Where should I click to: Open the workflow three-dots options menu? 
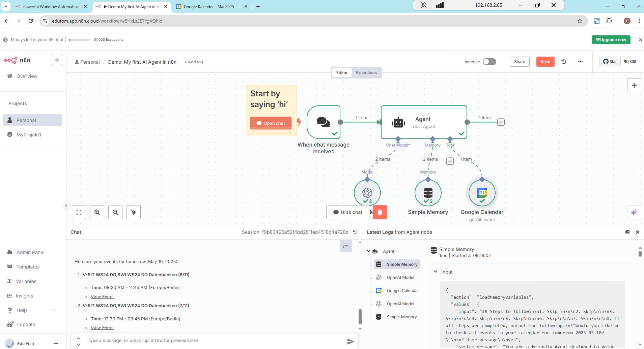point(580,62)
